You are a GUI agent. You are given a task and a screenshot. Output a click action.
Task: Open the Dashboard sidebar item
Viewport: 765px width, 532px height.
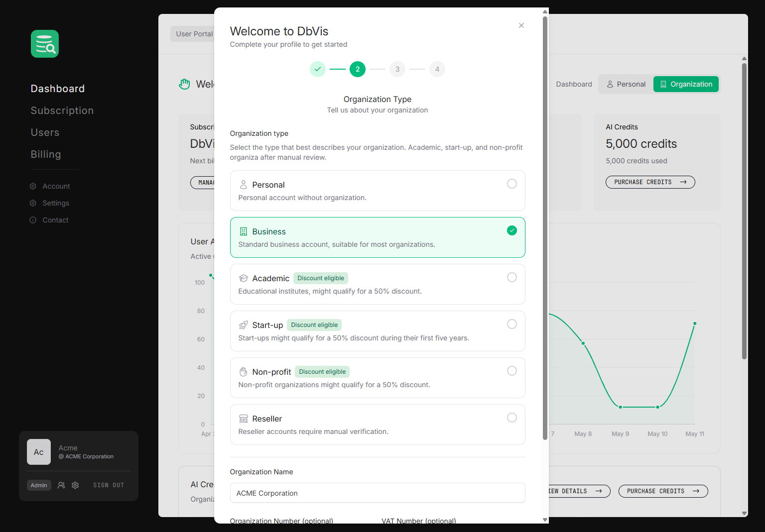58,89
